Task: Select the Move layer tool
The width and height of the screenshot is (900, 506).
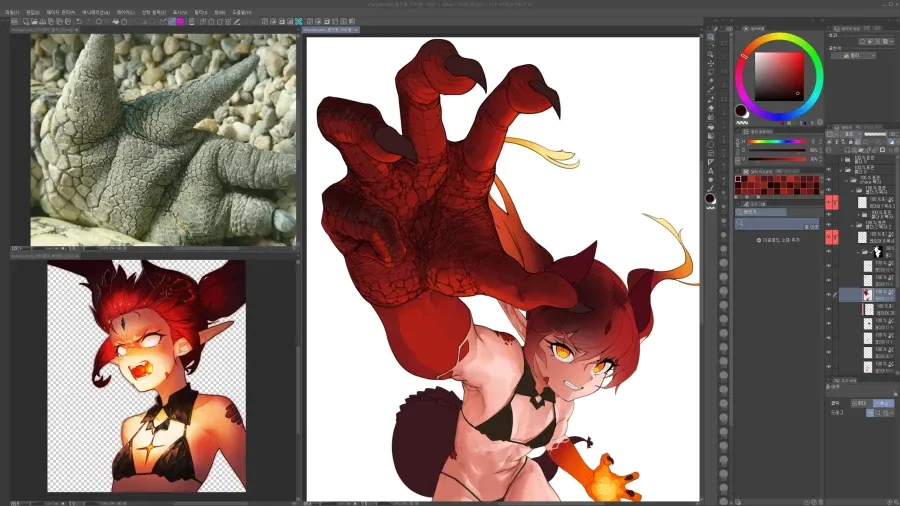Action: (711, 63)
